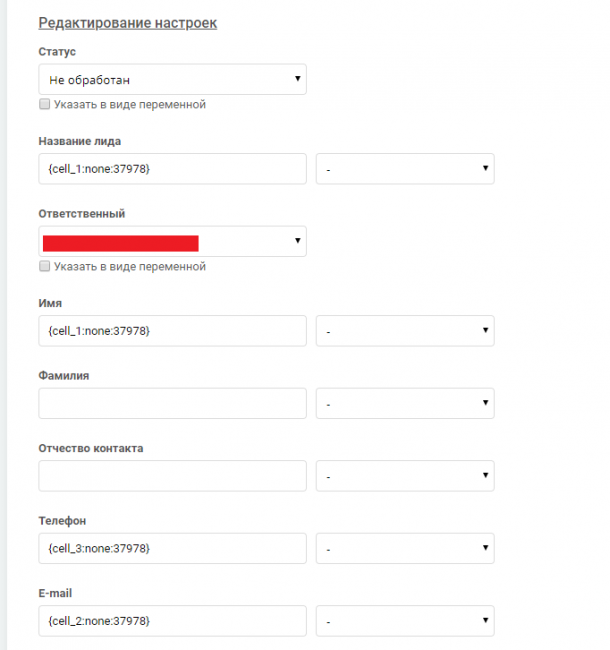Focus the empty Фамилия text field
Screen dimensions: 610x650
(x=172, y=404)
